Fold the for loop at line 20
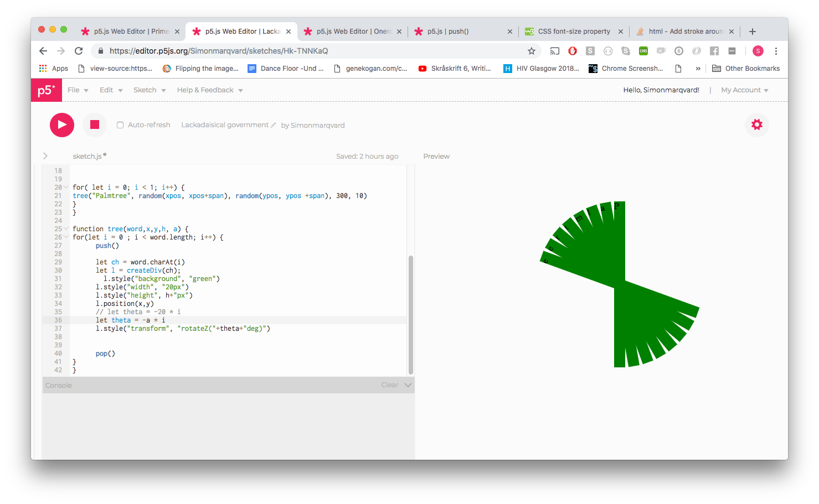The image size is (819, 504). 66,188
